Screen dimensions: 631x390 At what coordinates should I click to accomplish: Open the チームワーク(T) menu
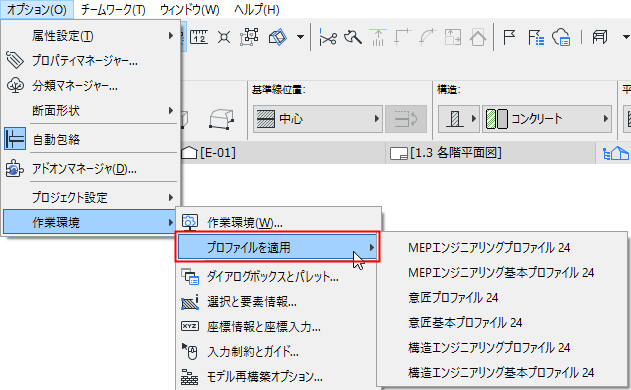click(x=113, y=10)
